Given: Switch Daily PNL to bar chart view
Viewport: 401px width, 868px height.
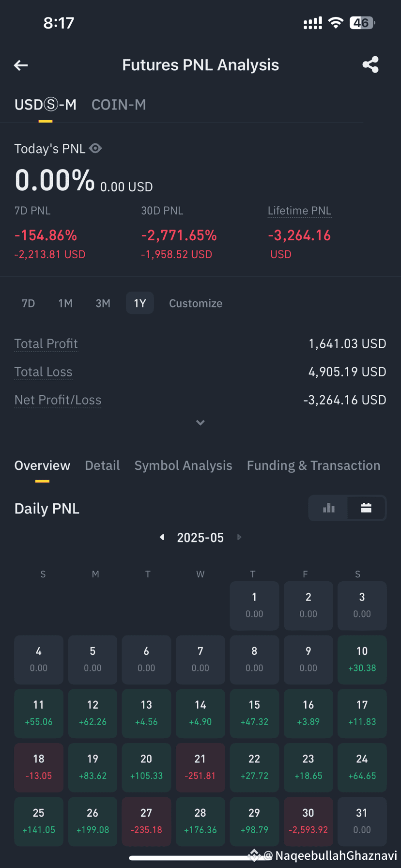Looking at the screenshot, I should coord(329,508).
